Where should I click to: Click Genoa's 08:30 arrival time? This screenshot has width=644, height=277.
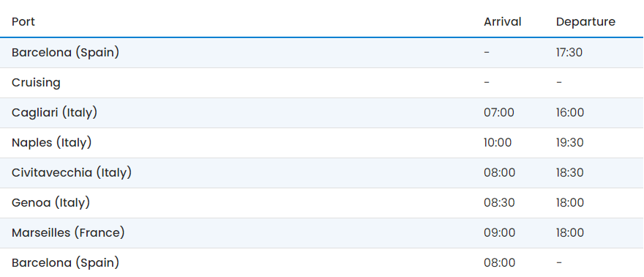click(499, 202)
